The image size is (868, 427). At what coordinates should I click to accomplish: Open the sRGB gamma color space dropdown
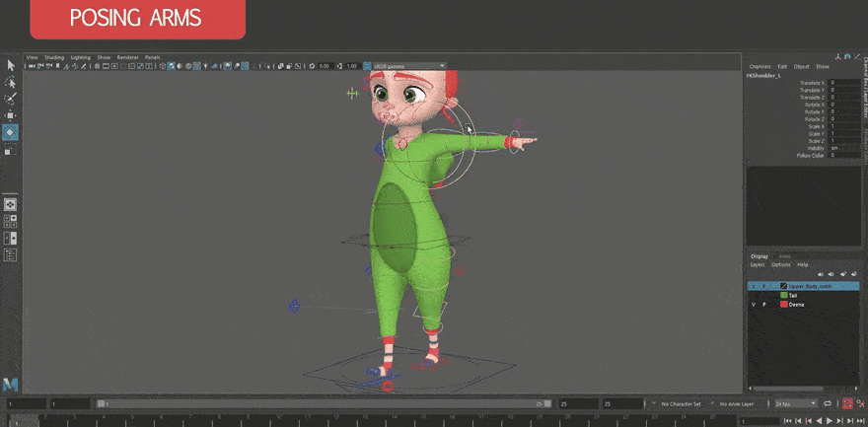tap(407, 66)
